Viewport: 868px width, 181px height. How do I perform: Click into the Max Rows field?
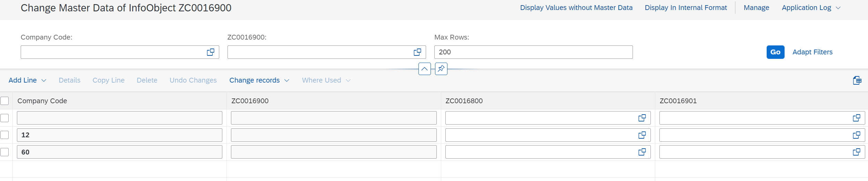click(x=533, y=52)
